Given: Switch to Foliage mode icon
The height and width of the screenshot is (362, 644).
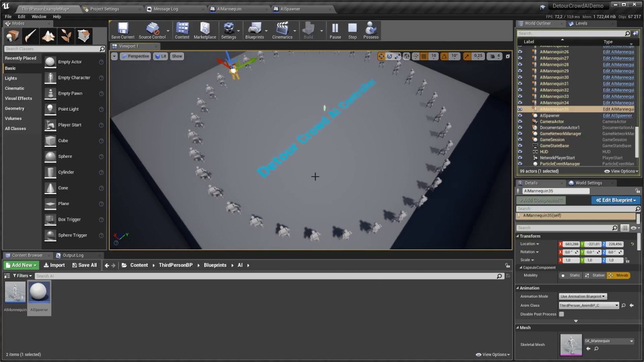Looking at the screenshot, I should tap(66, 36).
